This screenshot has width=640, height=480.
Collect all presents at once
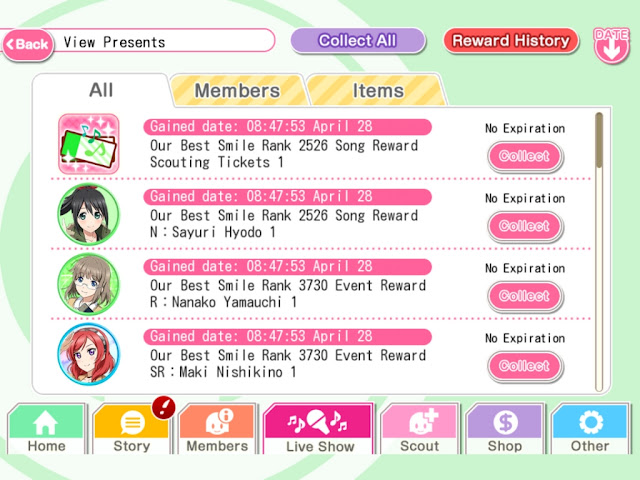358,40
